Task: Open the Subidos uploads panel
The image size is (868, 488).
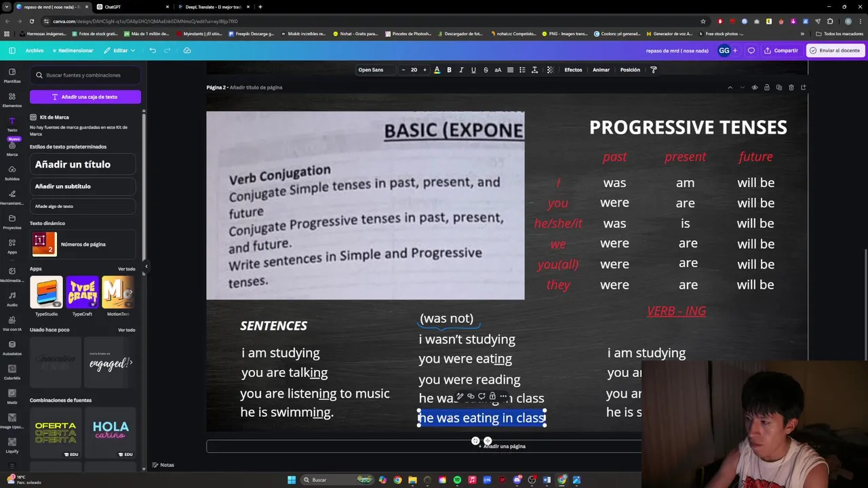Action: click(12, 173)
